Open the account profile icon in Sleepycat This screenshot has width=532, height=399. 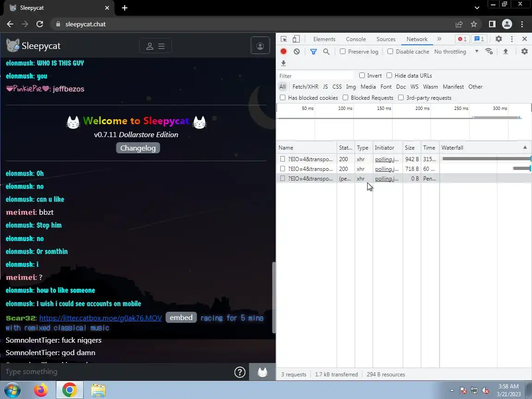tap(260, 46)
